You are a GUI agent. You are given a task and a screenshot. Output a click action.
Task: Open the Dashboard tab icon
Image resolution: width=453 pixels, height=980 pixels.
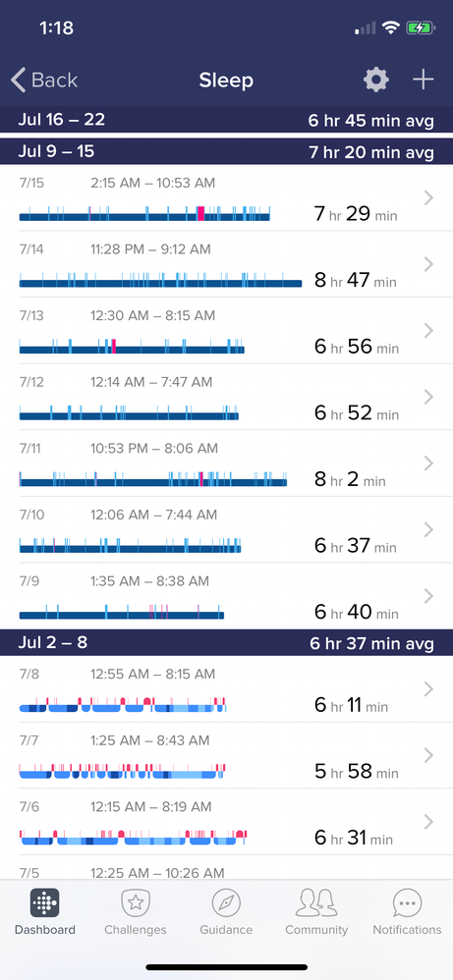(44, 902)
